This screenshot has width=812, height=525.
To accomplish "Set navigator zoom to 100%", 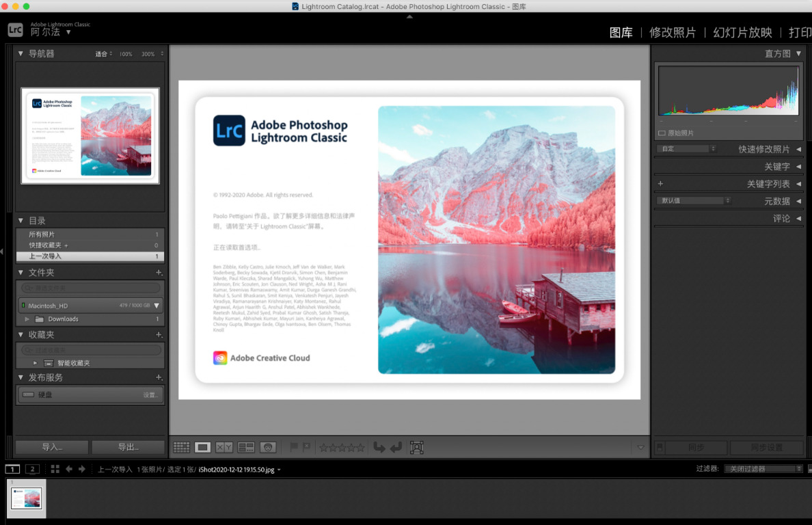I will (126, 54).
